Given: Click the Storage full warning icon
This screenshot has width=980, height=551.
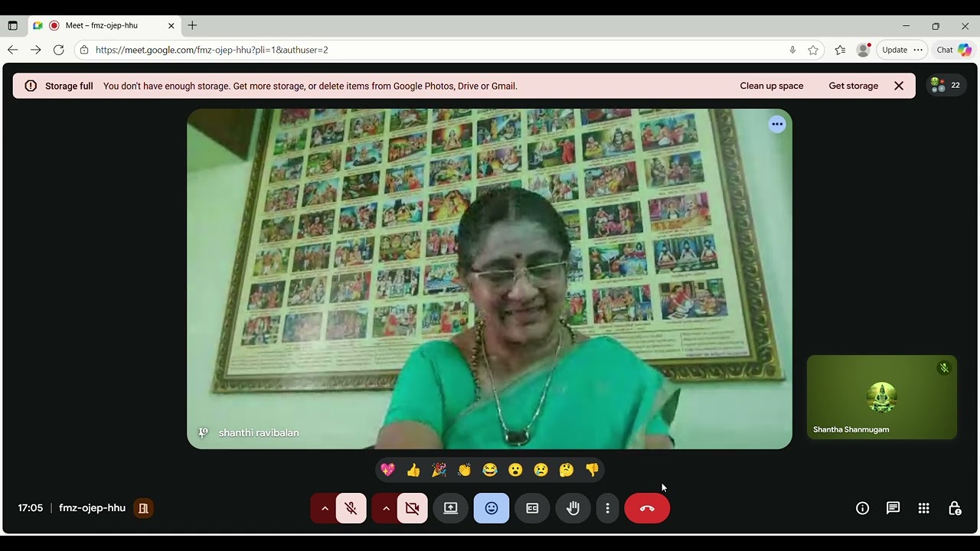Looking at the screenshot, I should point(31,86).
